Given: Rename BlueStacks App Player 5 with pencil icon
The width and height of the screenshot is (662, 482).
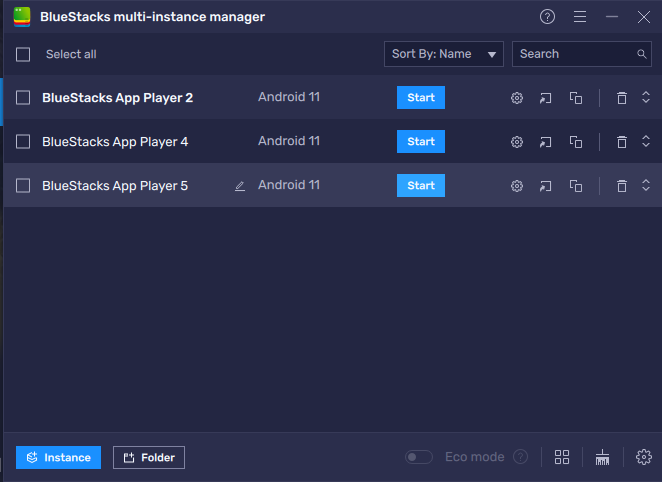Looking at the screenshot, I should point(240,186).
